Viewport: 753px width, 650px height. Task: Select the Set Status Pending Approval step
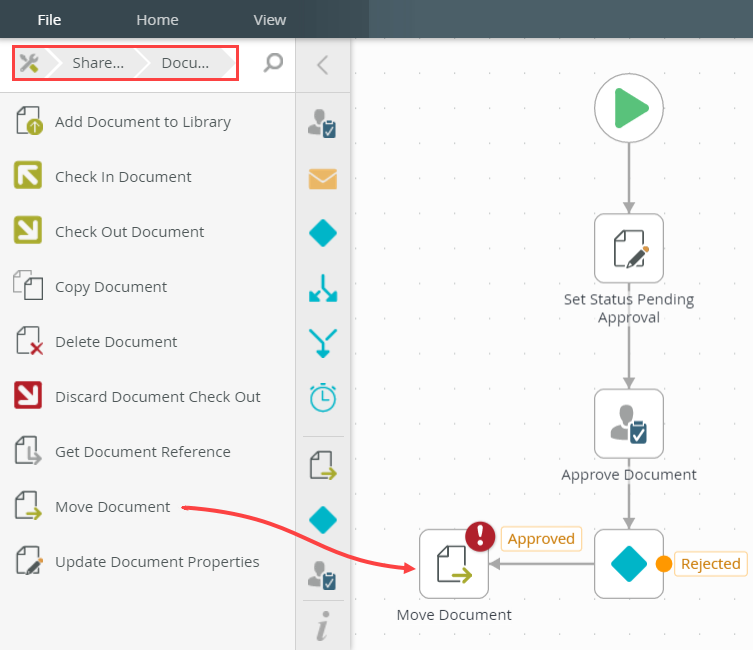[x=629, y=248]
